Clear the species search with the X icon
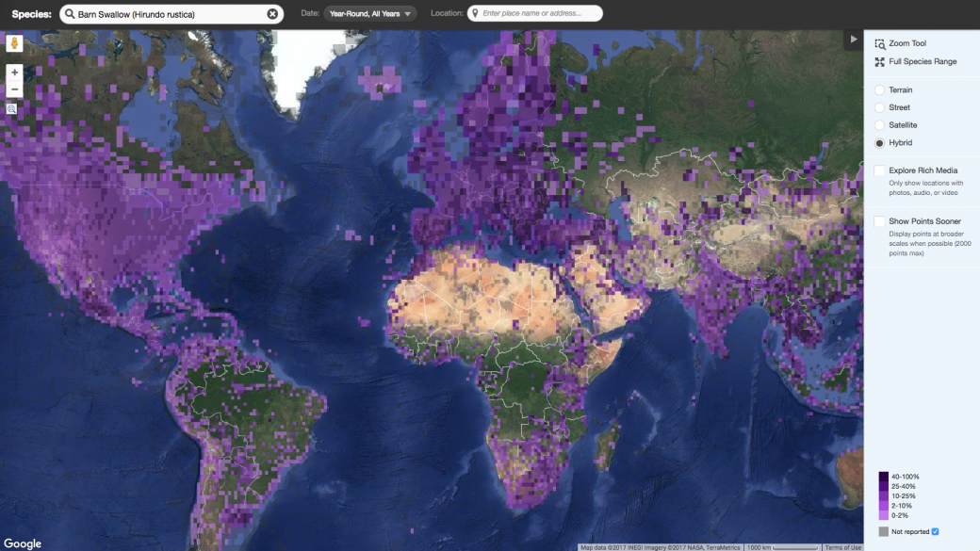The image size is (980, 551). coord(272,13)
